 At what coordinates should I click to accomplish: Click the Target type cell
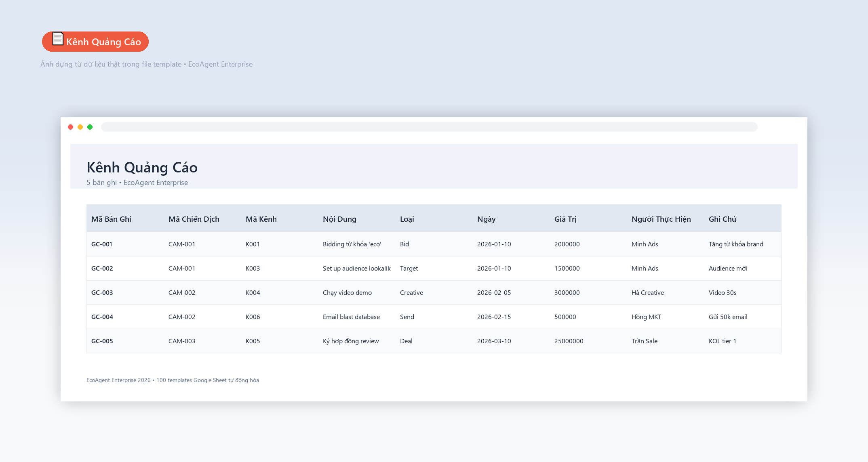409,268
